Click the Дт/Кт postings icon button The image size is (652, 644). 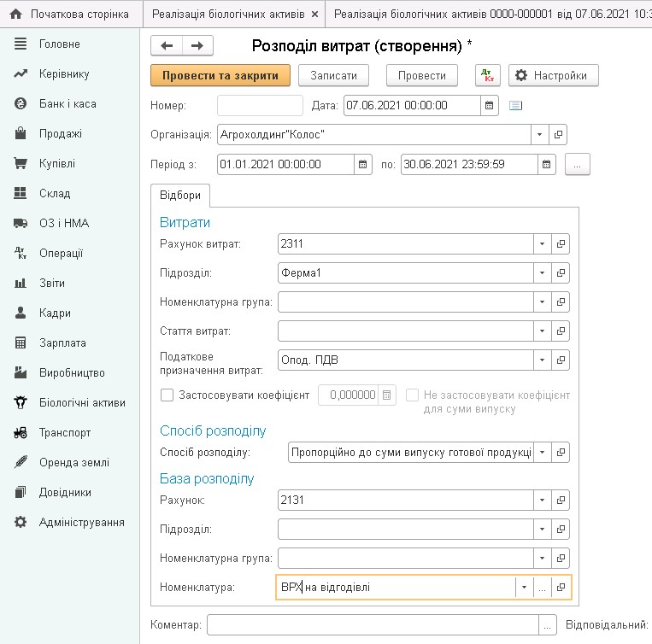click(488, 75)
